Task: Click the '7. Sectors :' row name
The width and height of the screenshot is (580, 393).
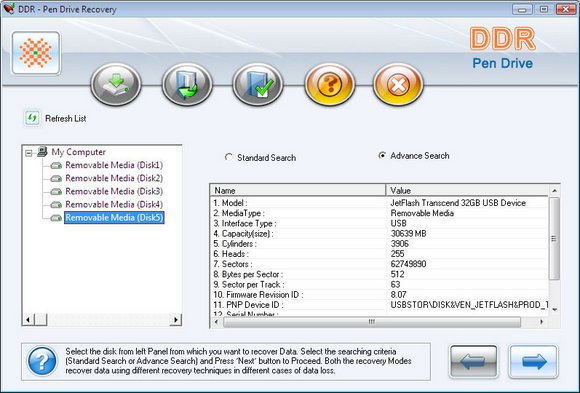Action: coord(233,264)
